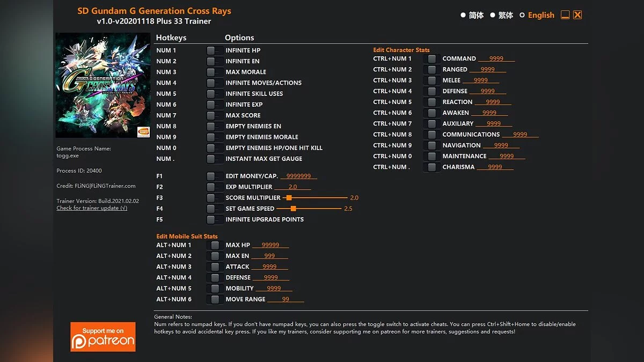Edit the Navigation value field
Viewport: 644px width, 362px height.
coord(501,145)
